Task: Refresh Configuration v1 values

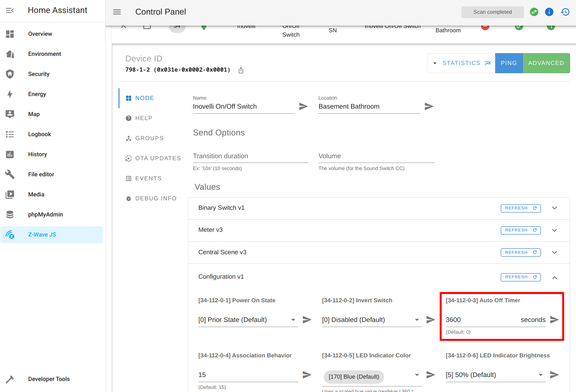Action: (x=520, y=277)
